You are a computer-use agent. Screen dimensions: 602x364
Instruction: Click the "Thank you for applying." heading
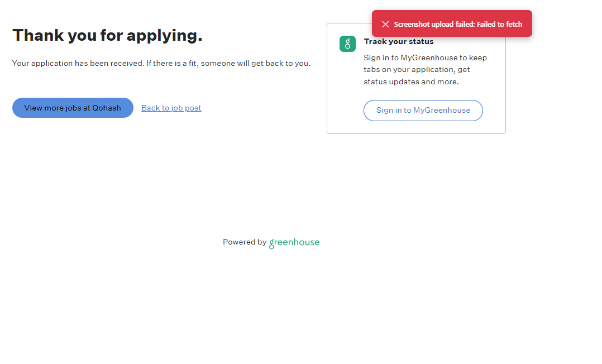pyautogui.click(x=107, y=35)
